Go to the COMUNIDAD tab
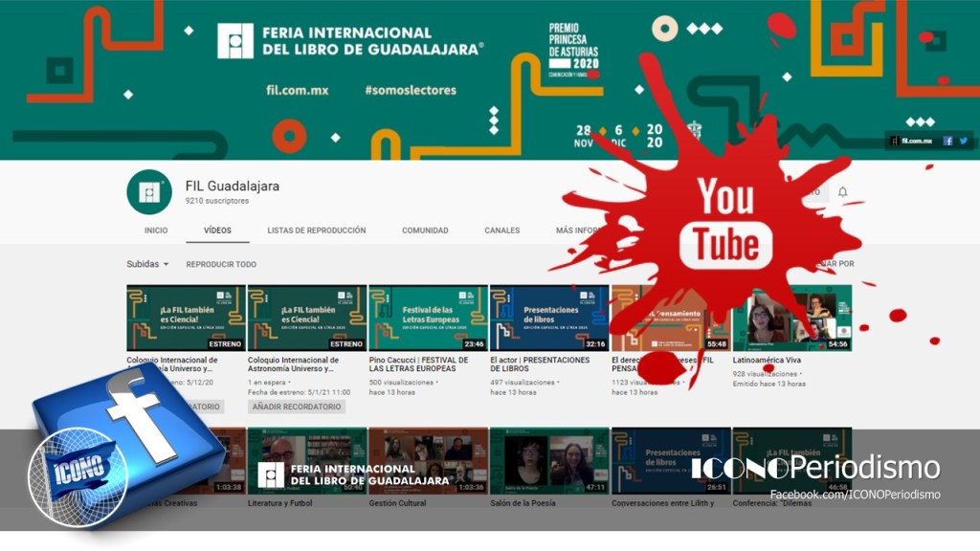The width and height of the screenshot is (980, 551). (425, 231)
